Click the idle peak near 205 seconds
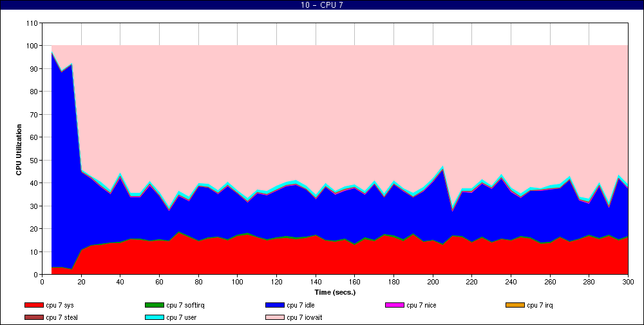The width and height of the screenshot is (644, 325). [x=442, y=169]
